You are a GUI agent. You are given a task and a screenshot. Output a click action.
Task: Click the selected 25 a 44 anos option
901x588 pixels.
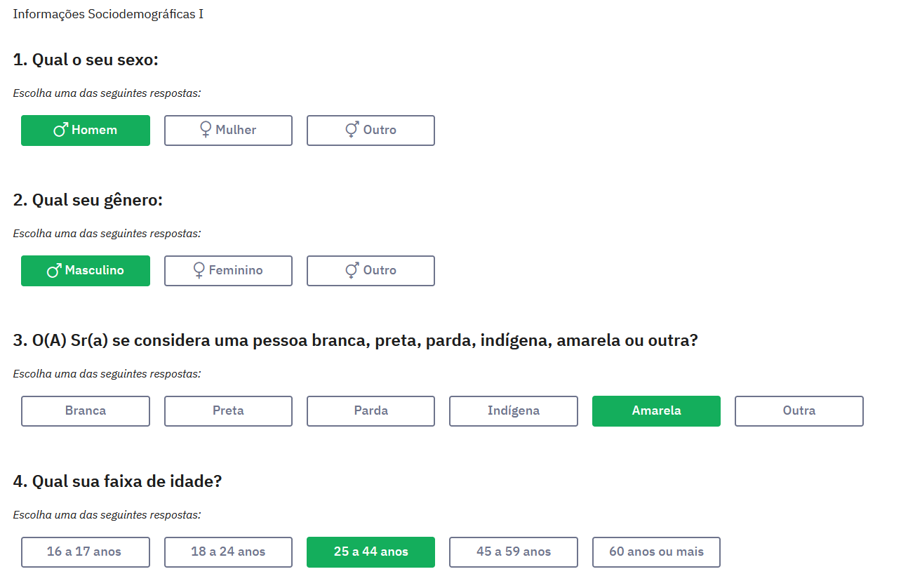(x=371, y=552)
